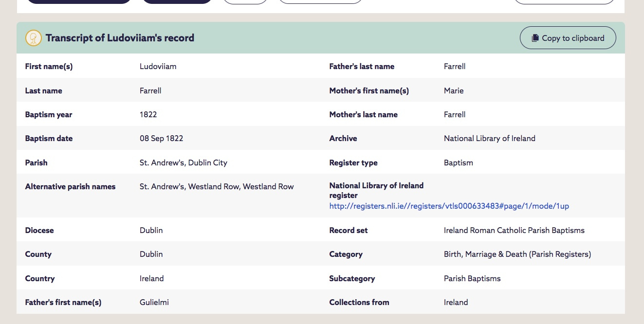Select the baptism year value 1822
Screen dimensions: 644x324
[x=148, y=114]
